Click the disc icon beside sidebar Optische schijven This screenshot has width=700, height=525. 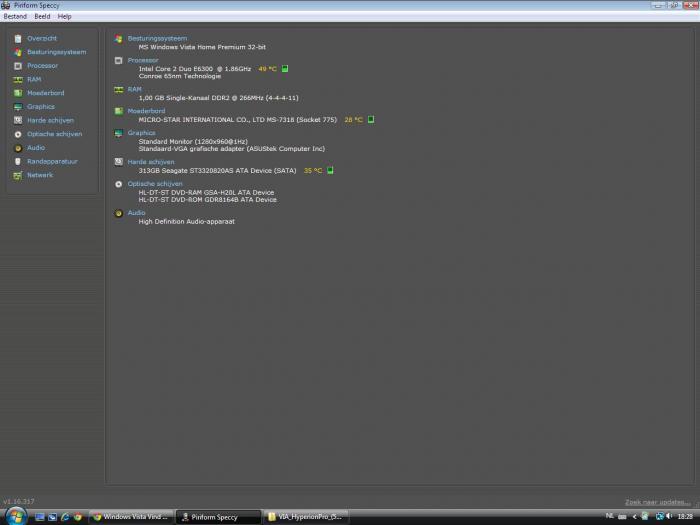point(18,134)
